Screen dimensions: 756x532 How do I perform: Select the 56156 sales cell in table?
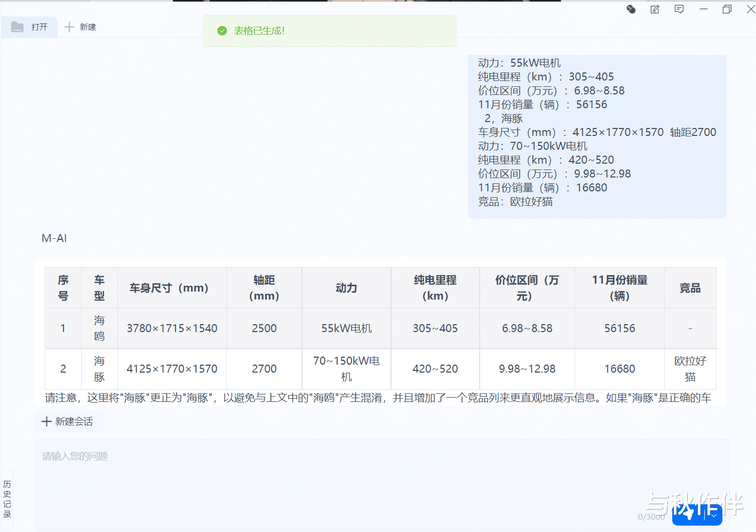(619, 328)
